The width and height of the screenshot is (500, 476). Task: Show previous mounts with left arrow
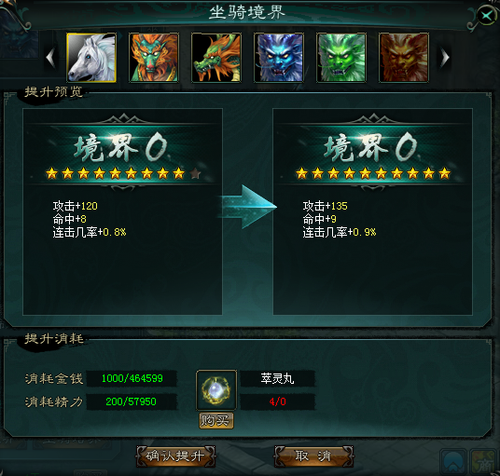tap(51, 57)
